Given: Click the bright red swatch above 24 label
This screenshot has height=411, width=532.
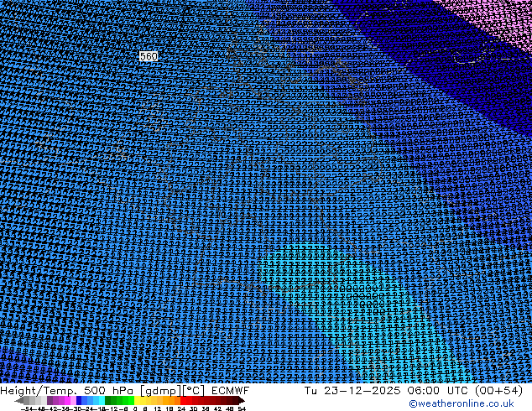Looking at the screenshot, I should tap(183, 400).
